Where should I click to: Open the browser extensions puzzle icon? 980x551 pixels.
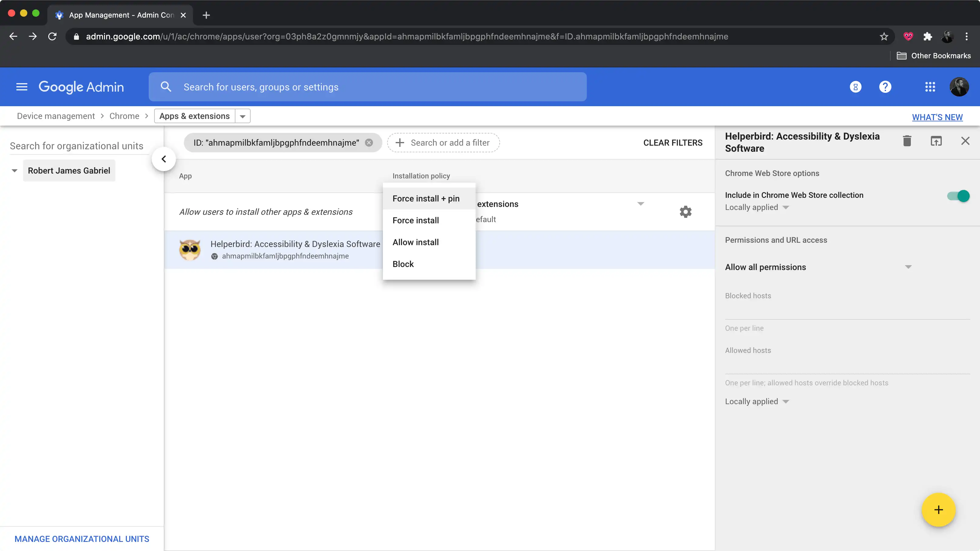[x=928, y=36]
